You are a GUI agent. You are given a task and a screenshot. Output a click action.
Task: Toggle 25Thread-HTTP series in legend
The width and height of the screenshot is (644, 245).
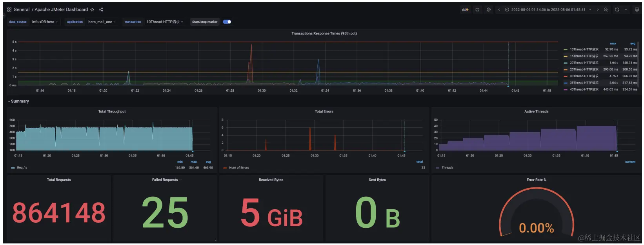[x=584, y=69]
